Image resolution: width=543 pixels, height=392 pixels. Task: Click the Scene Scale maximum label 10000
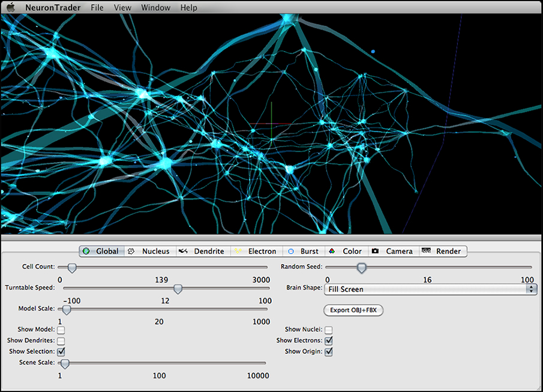(258, 376)
